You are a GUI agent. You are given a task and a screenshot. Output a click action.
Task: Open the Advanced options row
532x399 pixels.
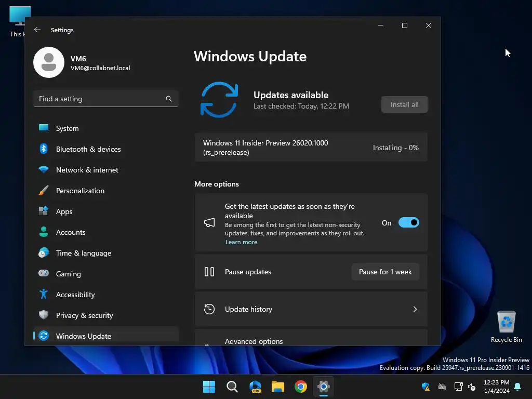(311, 338)
